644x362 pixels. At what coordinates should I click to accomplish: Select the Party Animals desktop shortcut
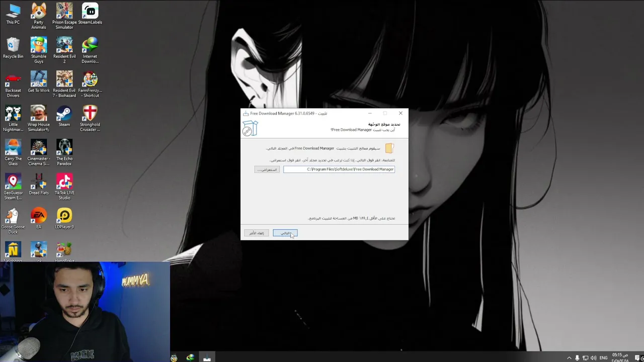pos(39,16)
